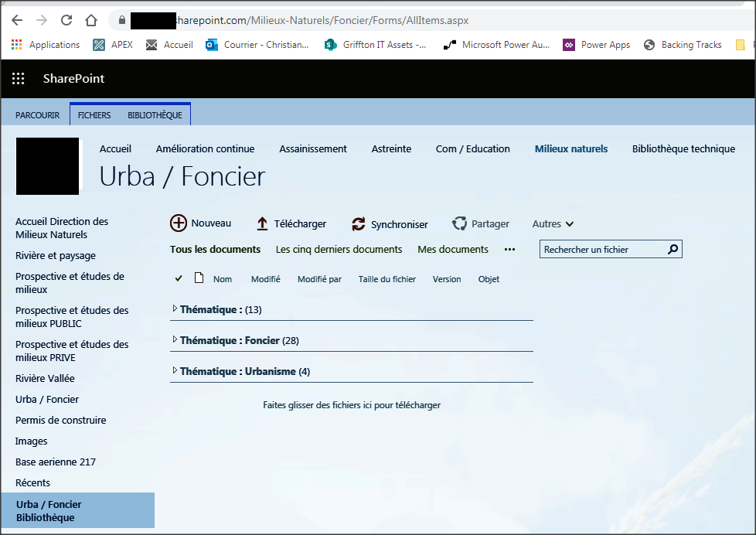Click the Nouveau plus circle icon
This screenshot has width=756, height=535.
pyautogui.click(x=179, y=223)
